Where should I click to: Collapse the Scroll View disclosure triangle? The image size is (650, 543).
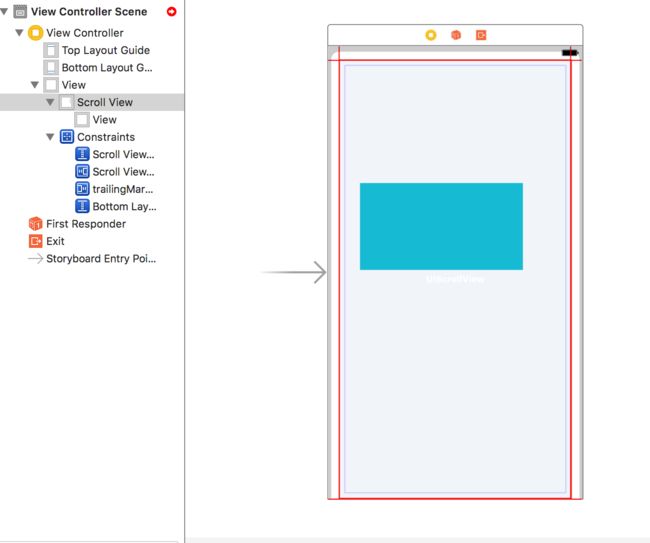coord(50,102)
